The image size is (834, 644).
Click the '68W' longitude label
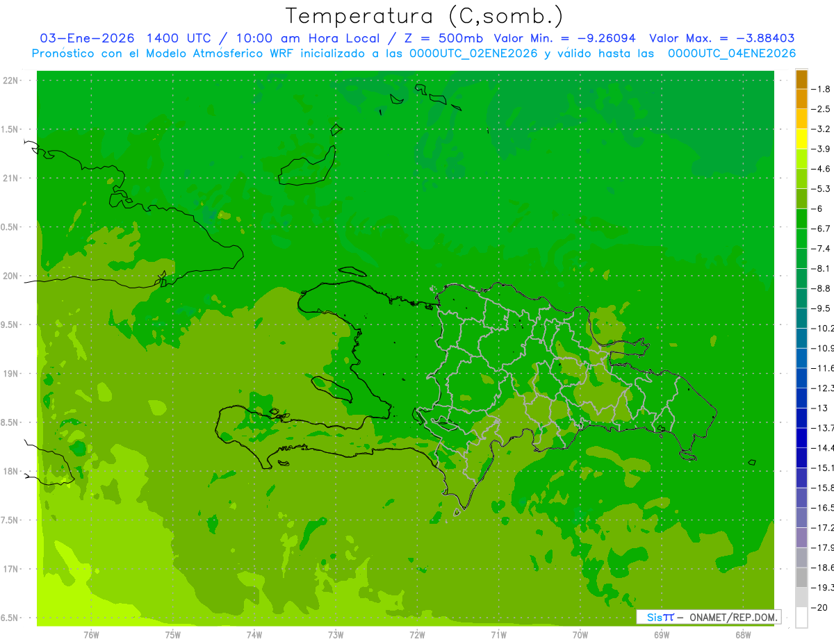[743, 635]
